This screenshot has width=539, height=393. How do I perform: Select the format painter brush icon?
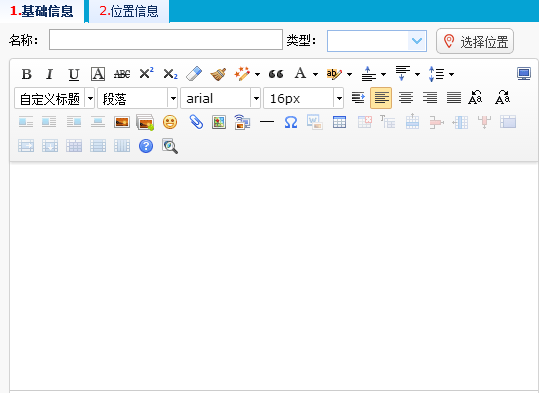coord(218,74)
